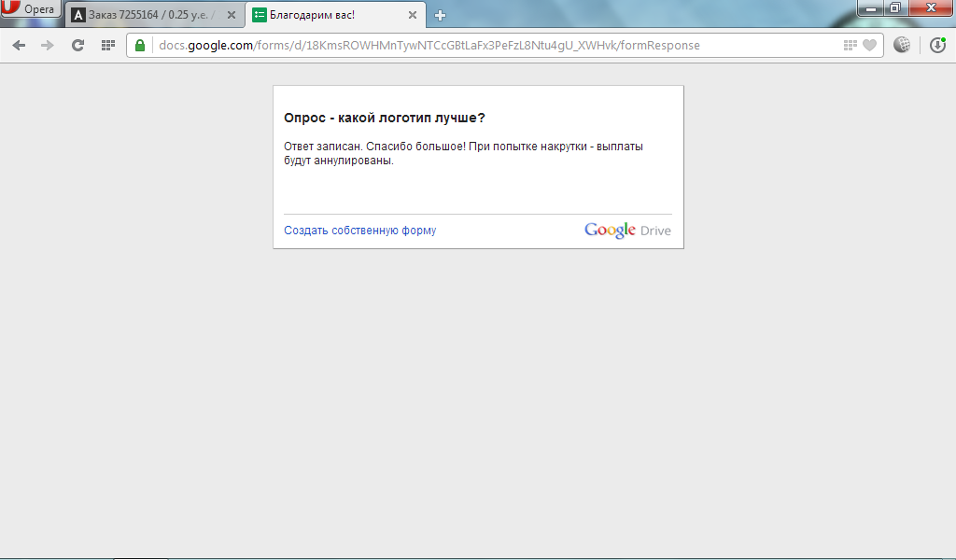The image size is (956, 560).
Task: Open the Opera menu button
Action: pyautogui.click(x=31, y=8)
